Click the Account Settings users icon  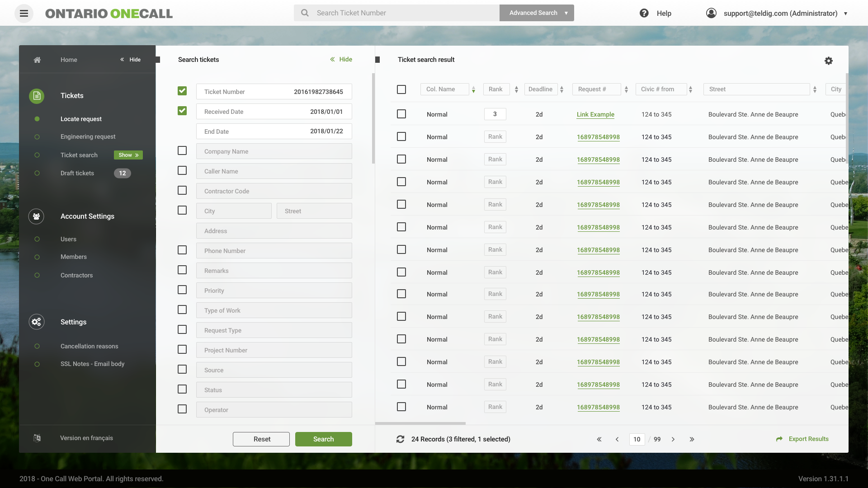pos(36,216)
